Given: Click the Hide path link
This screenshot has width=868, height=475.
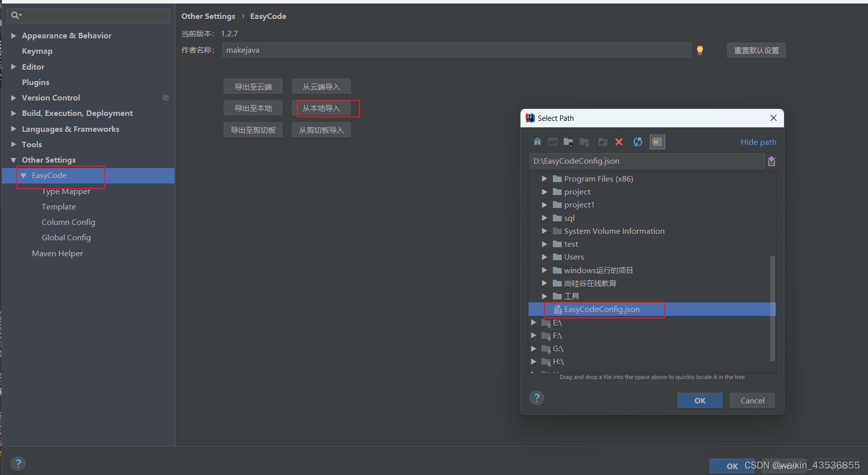Looking at the screenshot, I should [x=758, y=142].
